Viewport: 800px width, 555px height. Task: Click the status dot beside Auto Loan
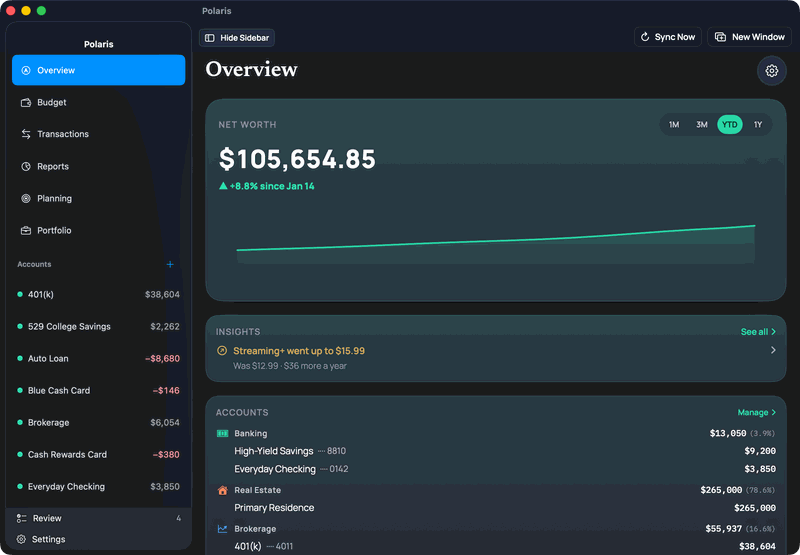[x=20, y=359]
